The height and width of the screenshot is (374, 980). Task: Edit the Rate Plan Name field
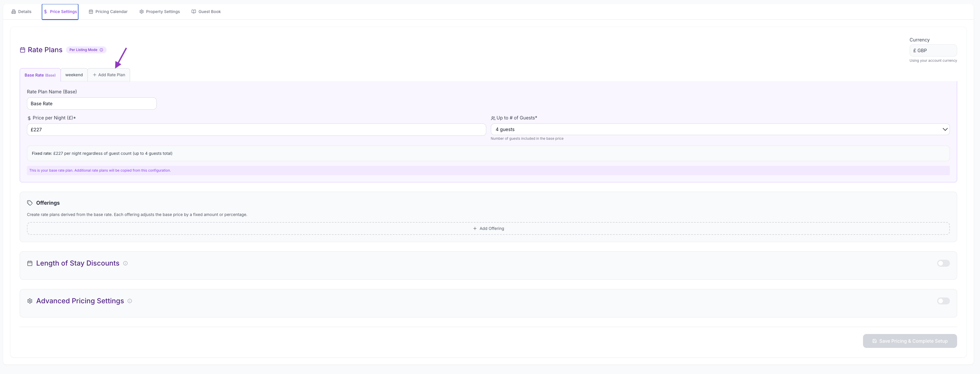92,104
